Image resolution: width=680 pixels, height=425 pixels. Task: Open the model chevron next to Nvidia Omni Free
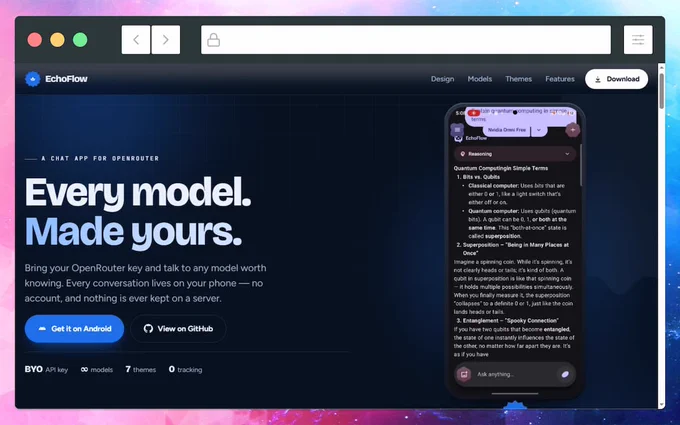539,130
